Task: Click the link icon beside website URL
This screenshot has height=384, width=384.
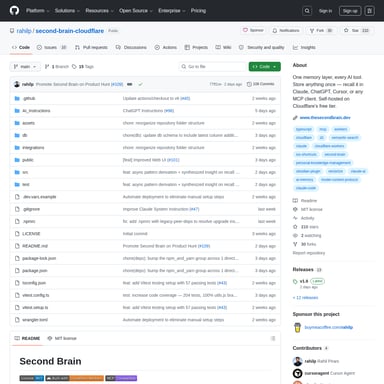Action: pyautogui.click(x=295, y=118)
